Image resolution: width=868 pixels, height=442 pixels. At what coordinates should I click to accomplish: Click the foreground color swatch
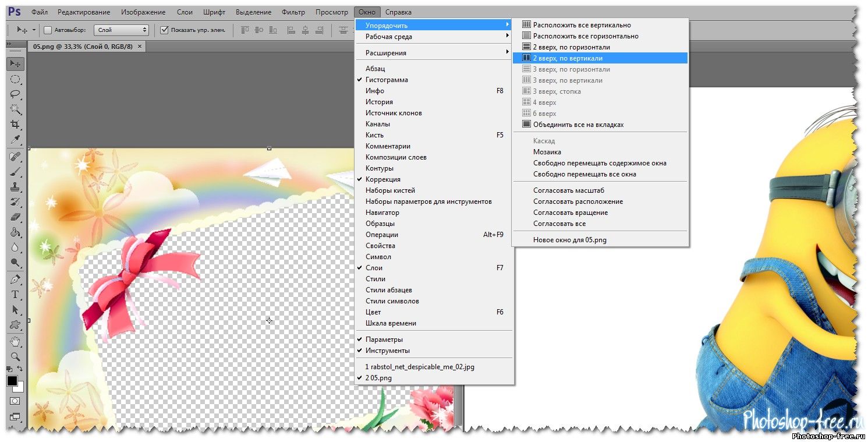[12, 381]
